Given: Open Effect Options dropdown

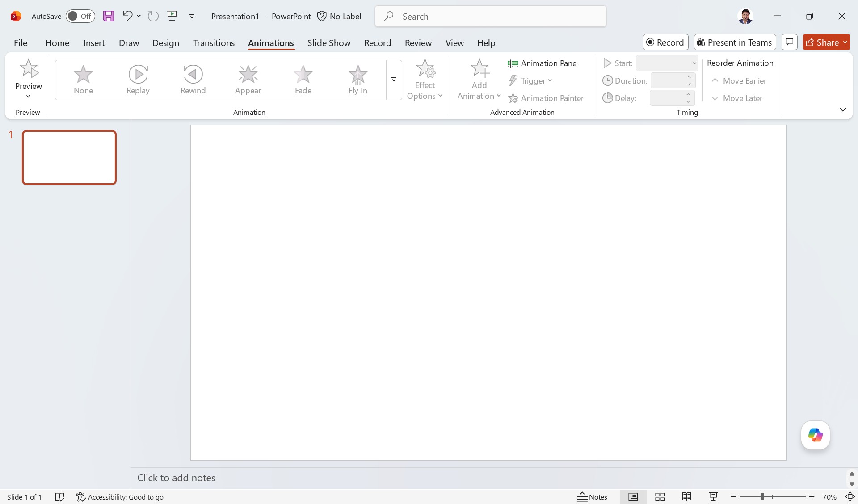Looking at the screenshot, I should coord(425,80).
